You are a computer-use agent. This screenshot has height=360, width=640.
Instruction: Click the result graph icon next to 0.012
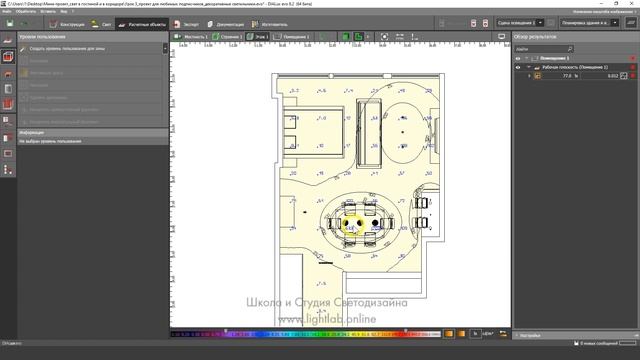tap(624, 76)
